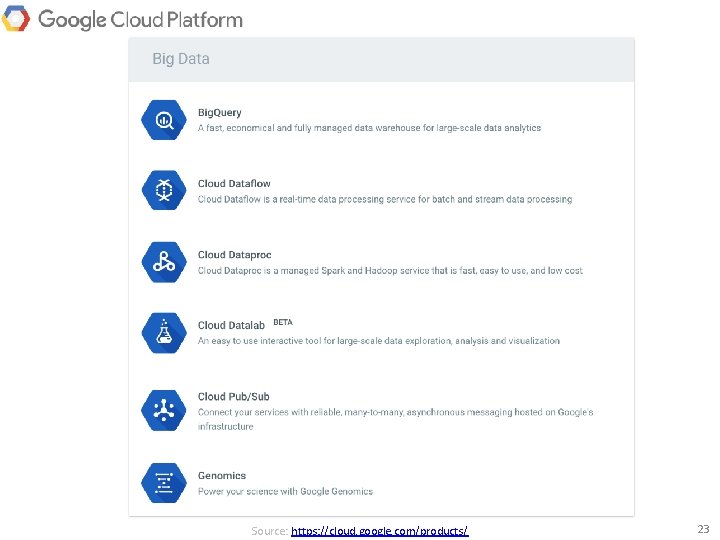This screenshot has width=720, height=540.
Task: Open the BigQuery product title
Action: coord(219,112)
